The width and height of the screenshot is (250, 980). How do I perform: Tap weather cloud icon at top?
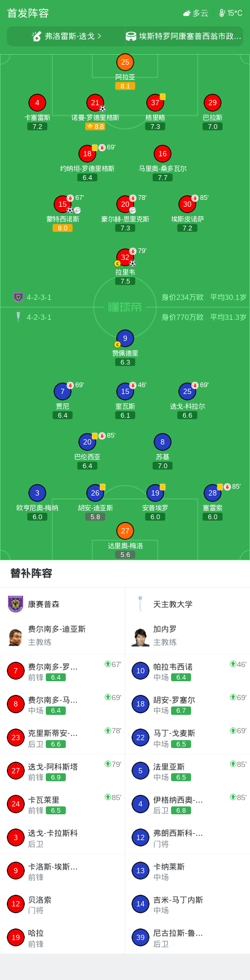[x=186, y=13]
